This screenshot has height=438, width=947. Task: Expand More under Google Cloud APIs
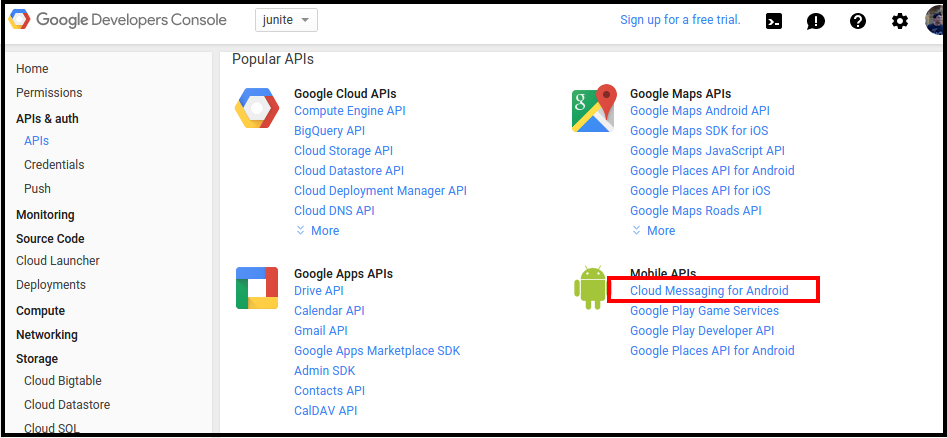coord(318,231)
